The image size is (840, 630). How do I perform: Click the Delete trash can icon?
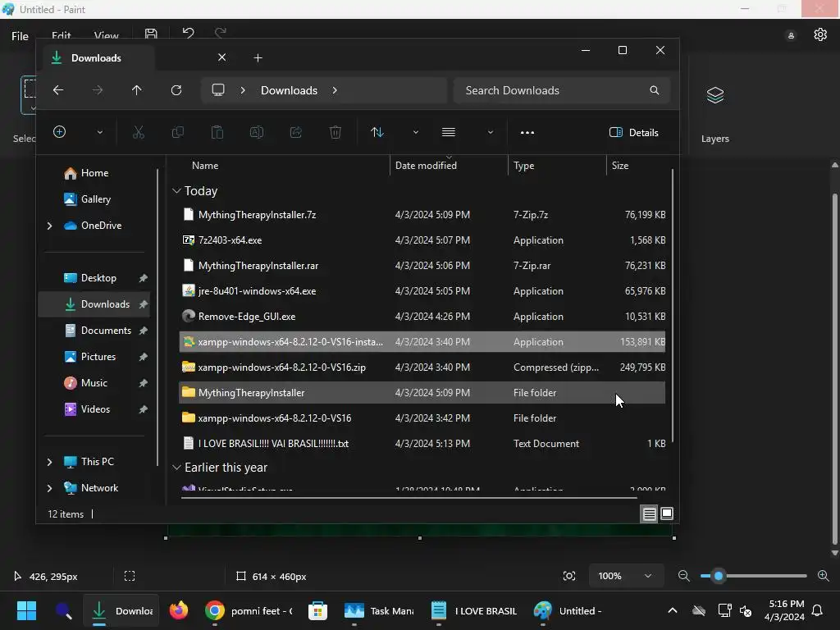(x=336, y=132)
